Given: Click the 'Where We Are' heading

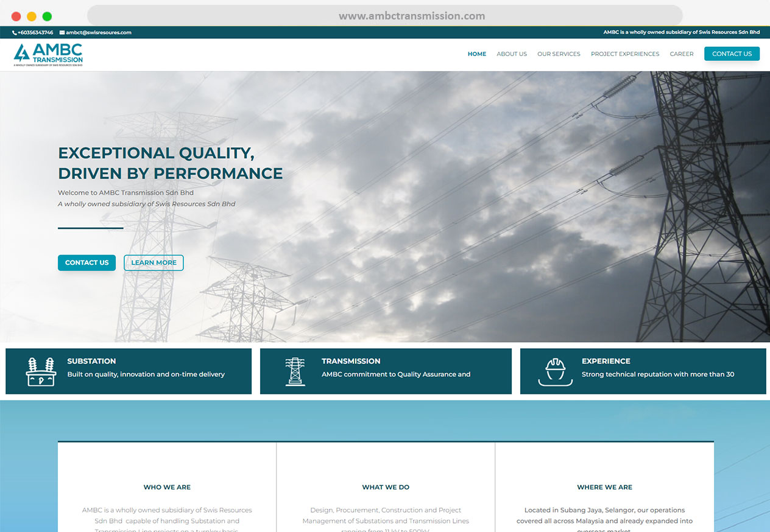Looking at the screenshot, I should point(604,487).
